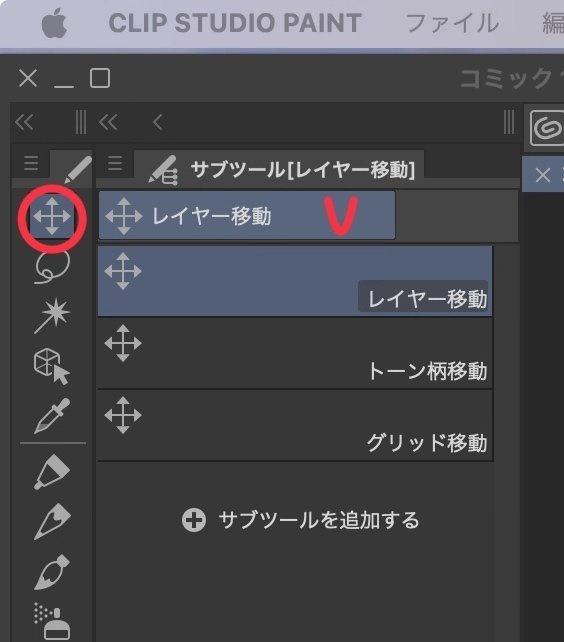Screen dimensions: 564x642
Task: Open the Sub Tool palette hamburger menu
Action: coord(115,163)
